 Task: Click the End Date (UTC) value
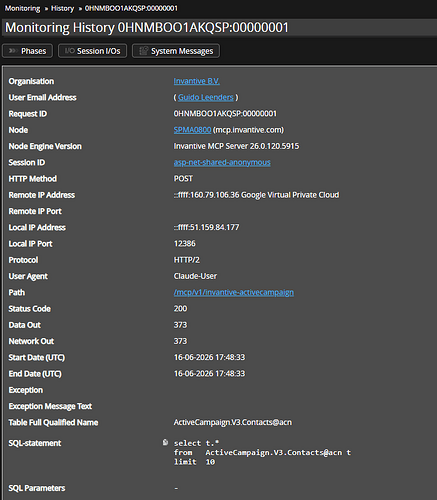click(209, 374)
